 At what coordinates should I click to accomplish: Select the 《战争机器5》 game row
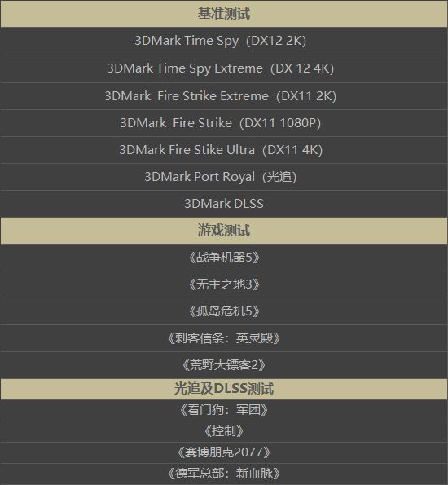[x=224, y=258]
